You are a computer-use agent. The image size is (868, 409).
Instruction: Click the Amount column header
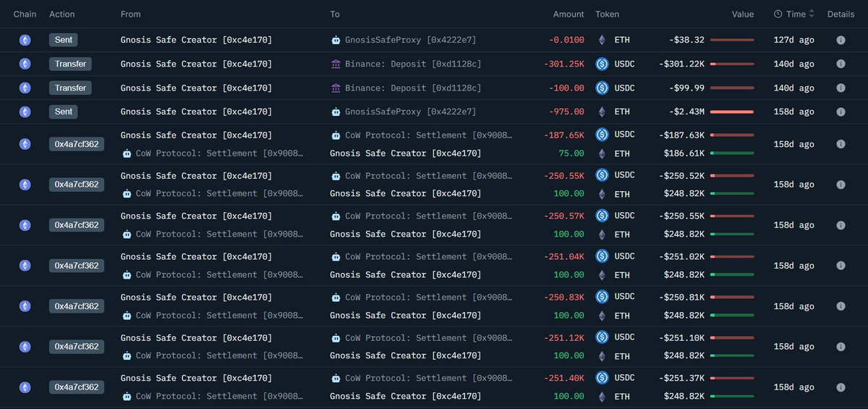click(568, 14)
